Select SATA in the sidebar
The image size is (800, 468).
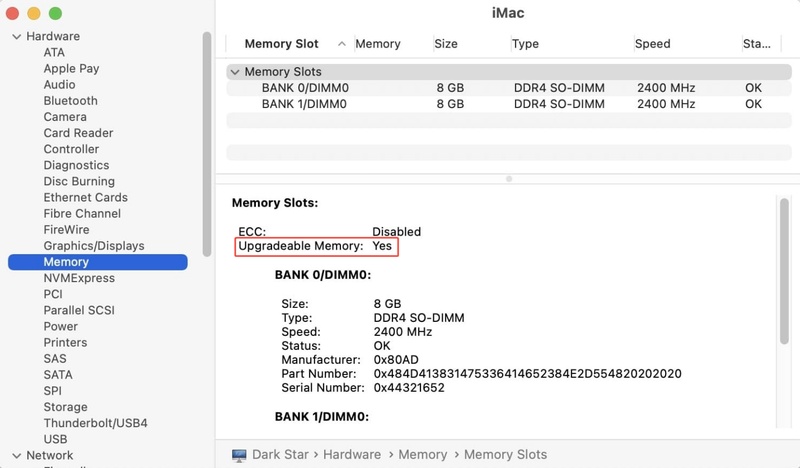click(x=58, y=375)
